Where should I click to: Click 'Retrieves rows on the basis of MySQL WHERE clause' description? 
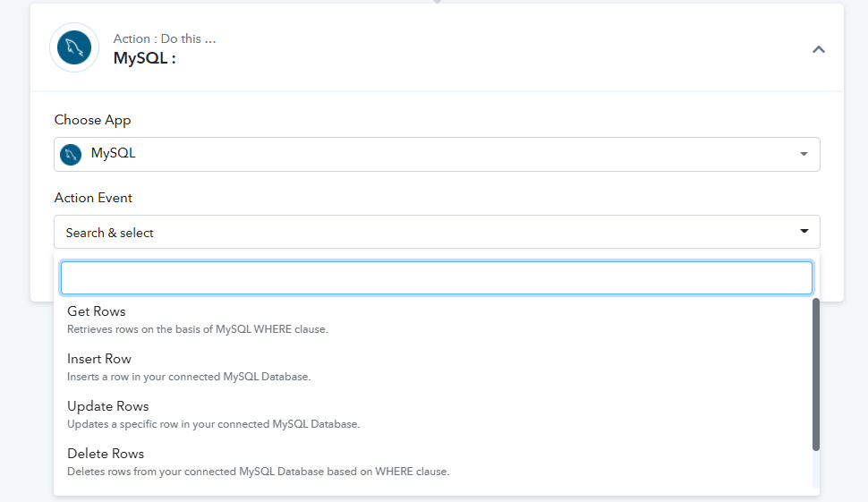(198, 329)
